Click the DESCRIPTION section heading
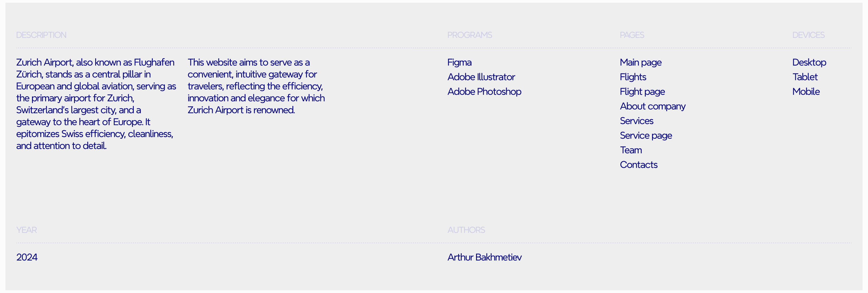868x293 pixels. 41,35
